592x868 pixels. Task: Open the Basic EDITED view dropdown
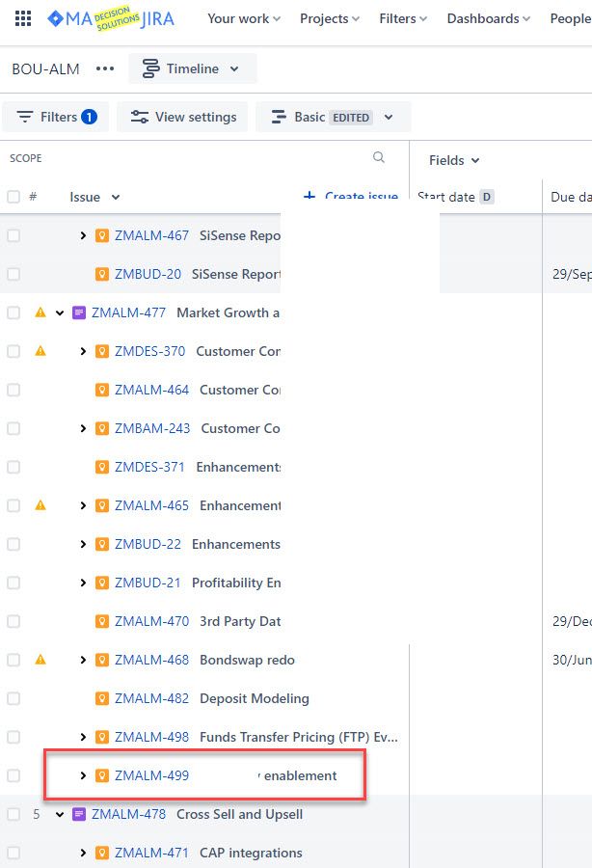click(333, 117)
